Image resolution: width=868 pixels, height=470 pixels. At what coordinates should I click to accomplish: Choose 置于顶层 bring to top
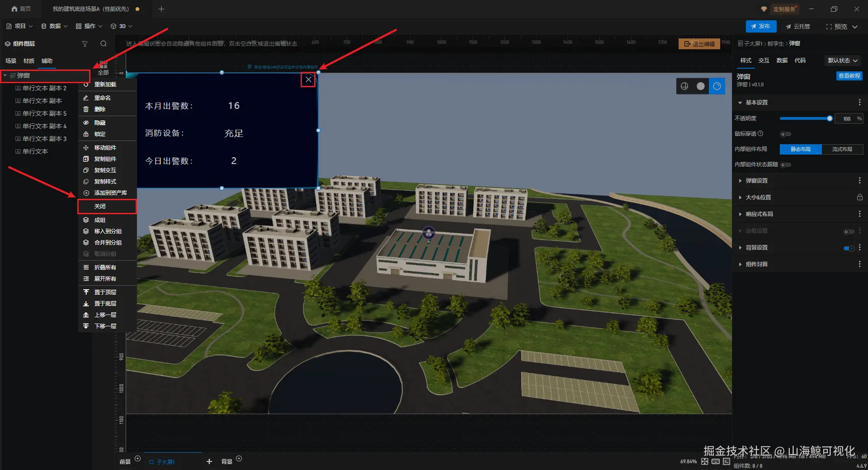[x=108, y=292]
